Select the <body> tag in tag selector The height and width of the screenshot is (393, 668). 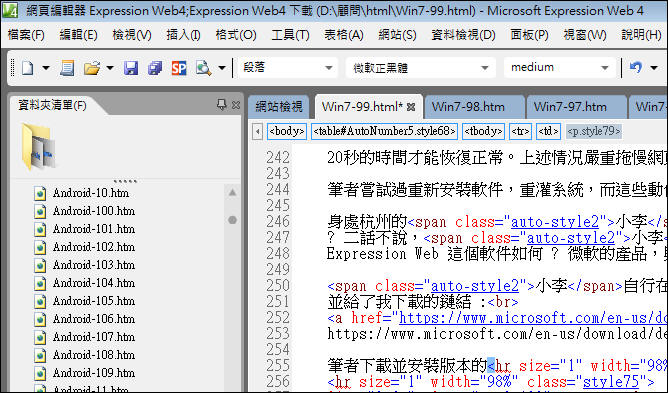pos(287,131)
